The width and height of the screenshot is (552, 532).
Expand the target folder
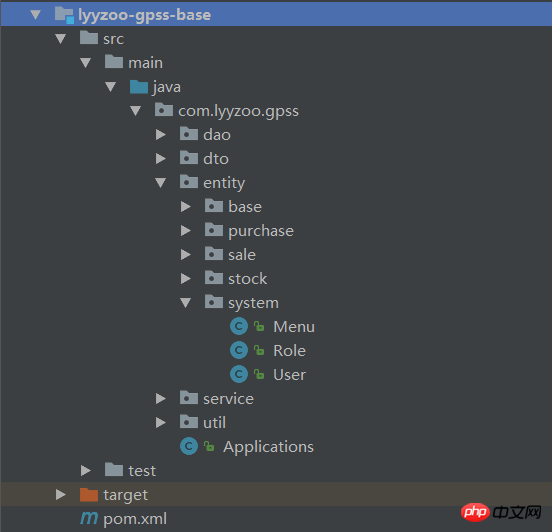tap(61, 494)
